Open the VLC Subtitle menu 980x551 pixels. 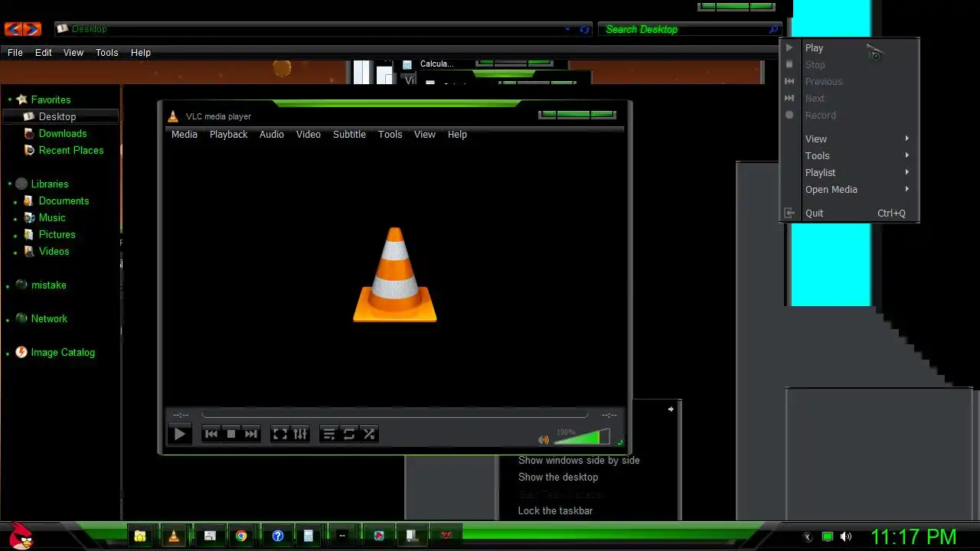click(349, 134)
